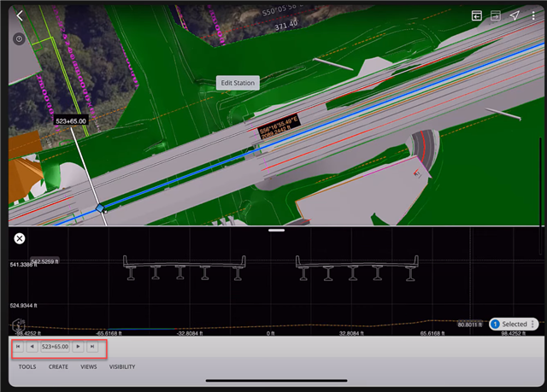Screen dimensions: 547x392
Task: Click the split-view divider handle
Action: click(276, 231)
